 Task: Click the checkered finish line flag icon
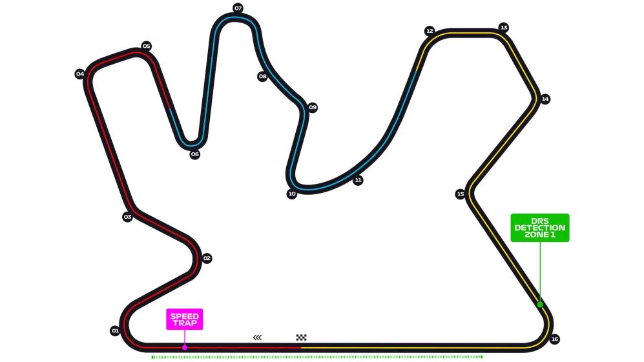[x=302, y=337]
